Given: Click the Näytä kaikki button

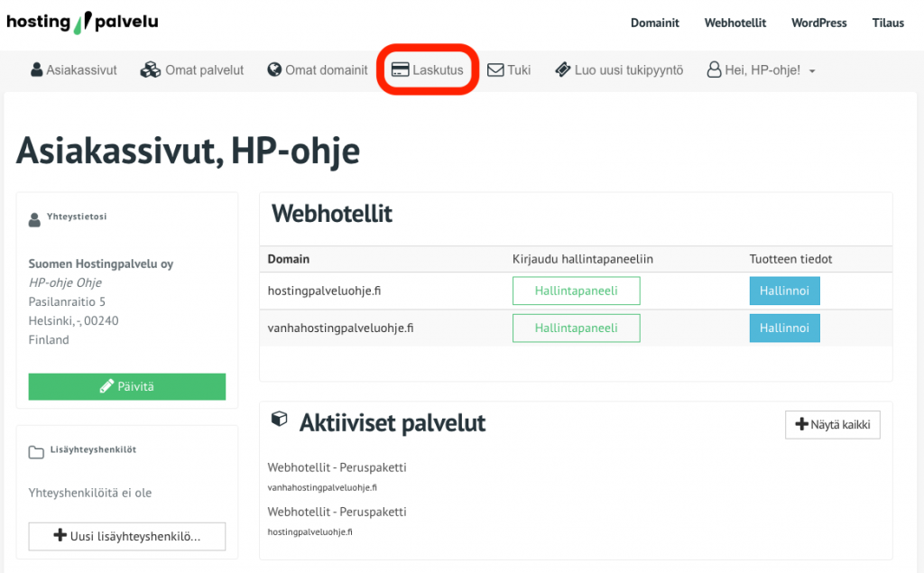Looking at the screenshot, I should tap(832, 424).
